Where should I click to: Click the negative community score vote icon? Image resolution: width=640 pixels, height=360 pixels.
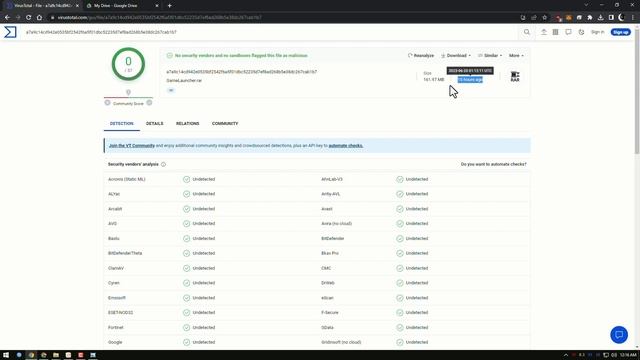[107, 103]
